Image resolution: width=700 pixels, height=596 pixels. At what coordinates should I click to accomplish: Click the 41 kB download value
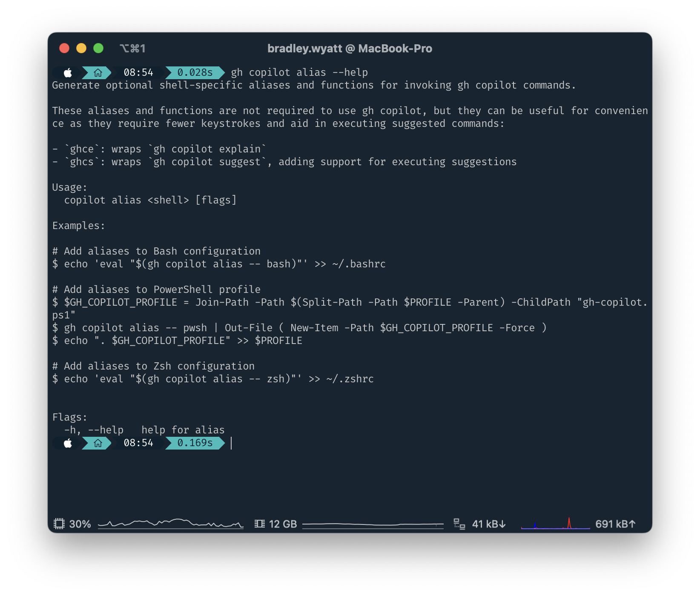489,524
